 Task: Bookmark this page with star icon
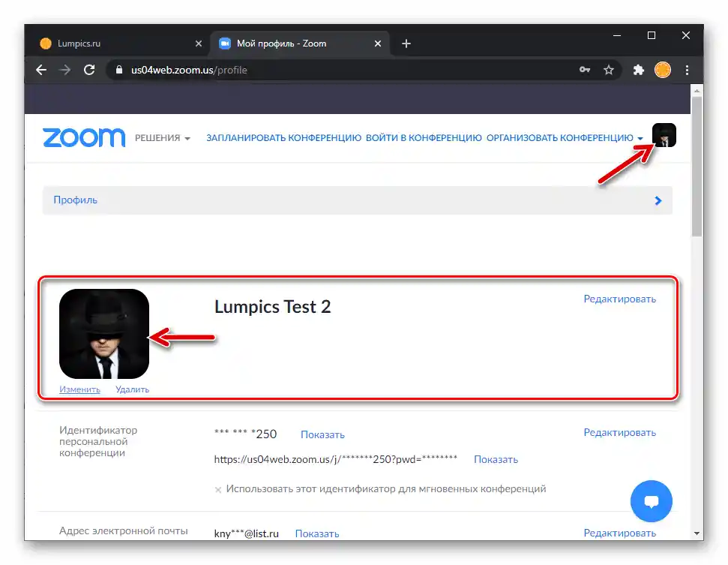click(x=609, y=71)
